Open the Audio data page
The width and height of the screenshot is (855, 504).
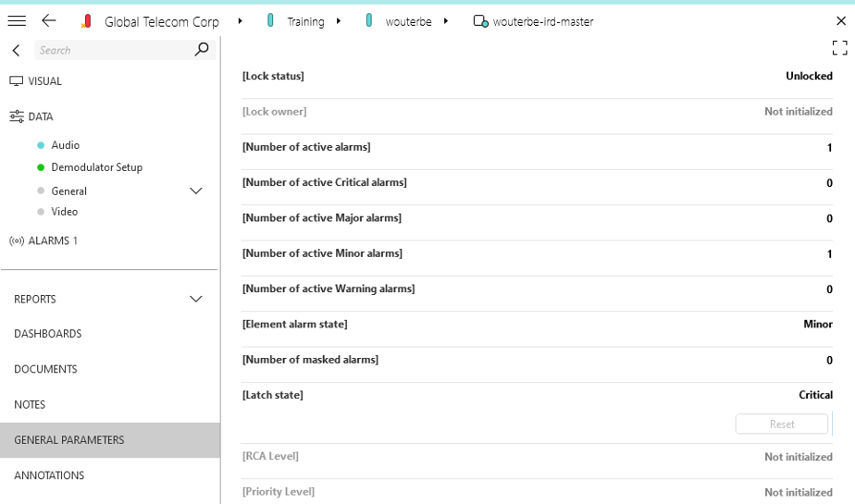[65, 145]
